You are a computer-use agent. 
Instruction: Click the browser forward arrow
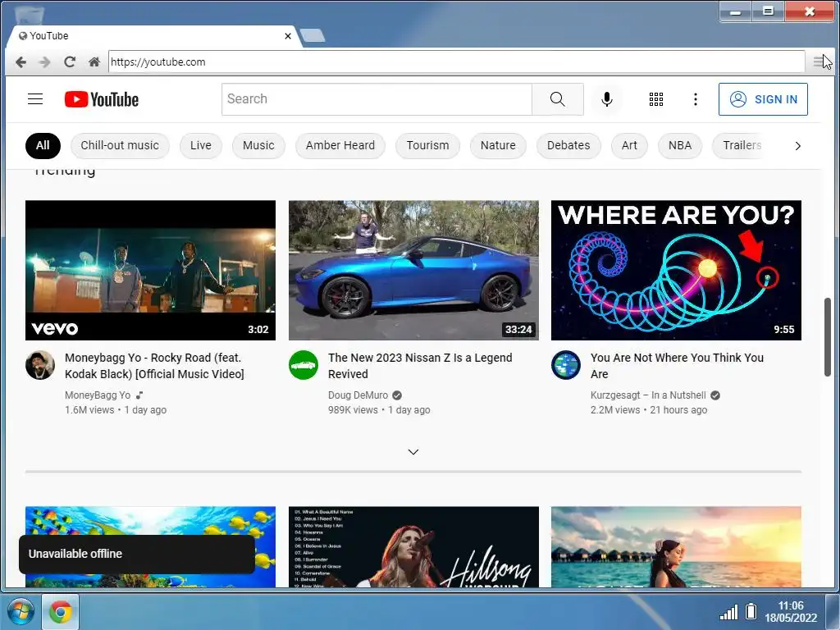point(44,62)
